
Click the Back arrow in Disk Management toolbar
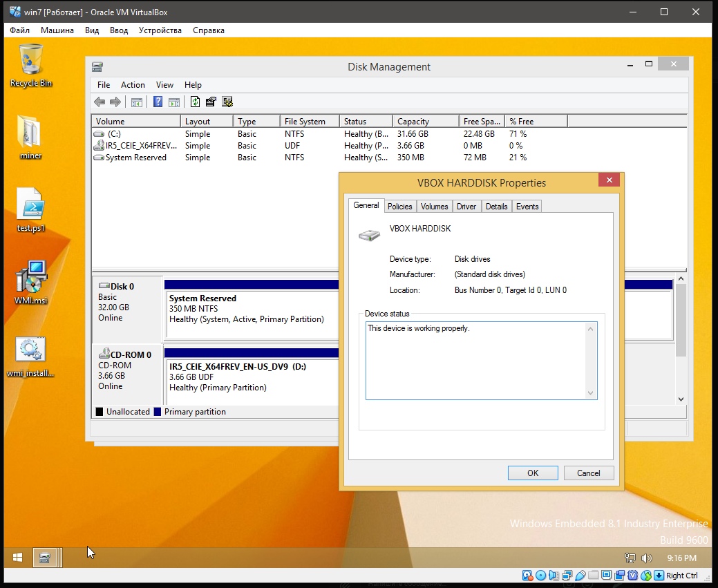pyautogui.click(x=100, y=102)
